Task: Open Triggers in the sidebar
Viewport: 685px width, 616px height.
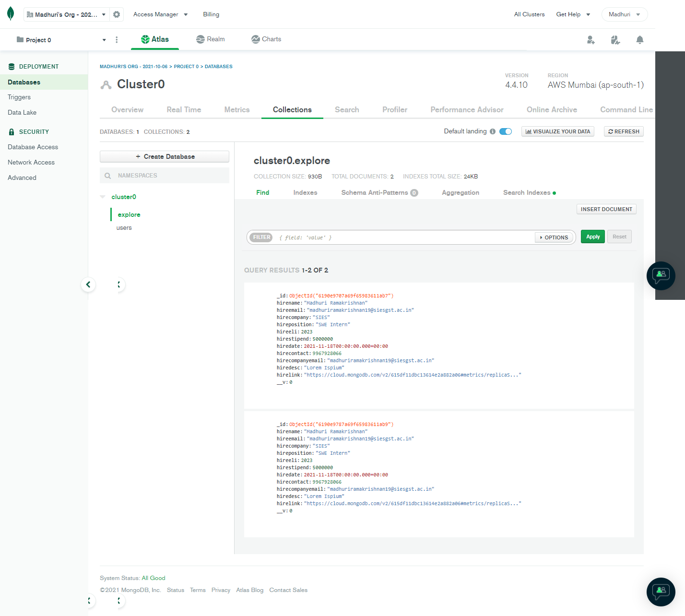Action: point(19,97)
